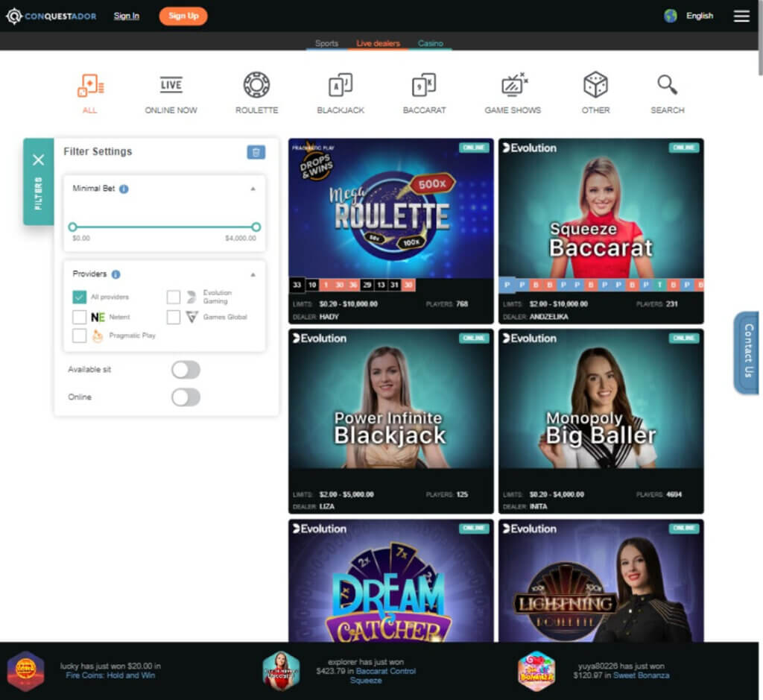Open the GAME SHOWS category

(x=513, y=85)
